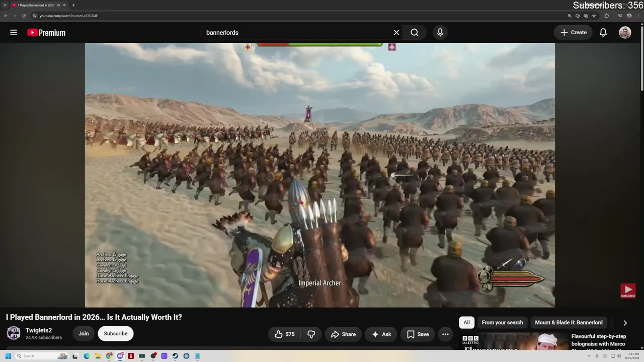Open the zoom magnifier in address bar

pos(570,16)
